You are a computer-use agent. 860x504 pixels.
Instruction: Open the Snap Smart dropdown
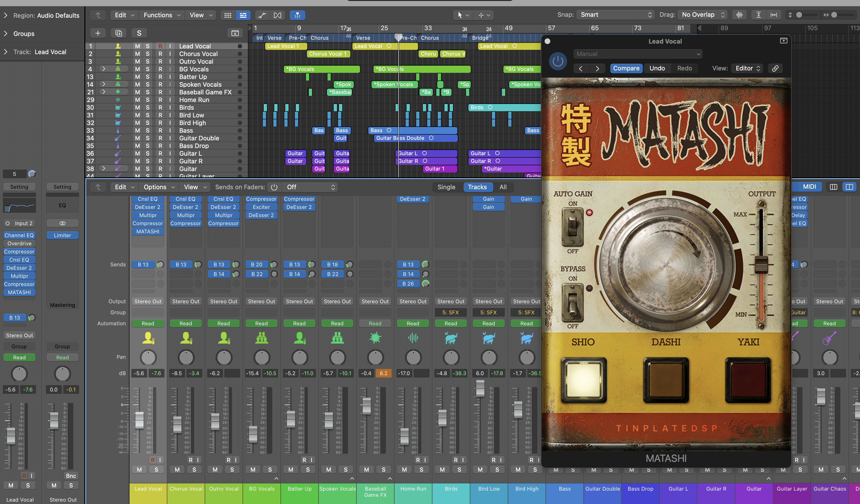[x=615, y=15]
